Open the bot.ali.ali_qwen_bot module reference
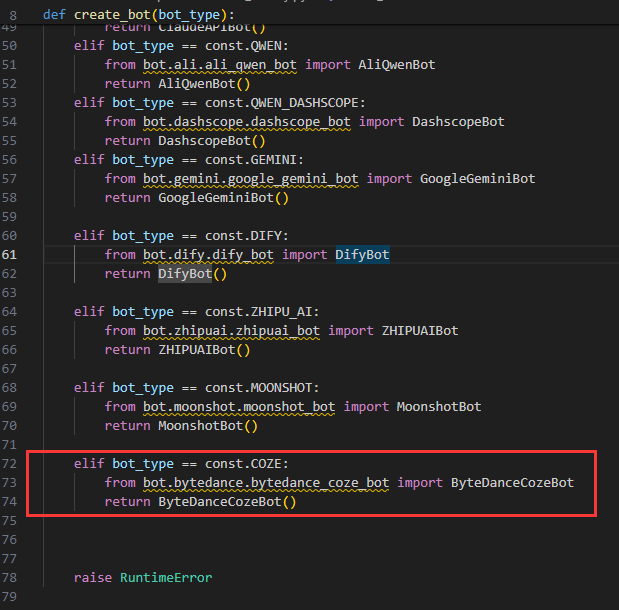619x610 pixels. pos(219,65)
